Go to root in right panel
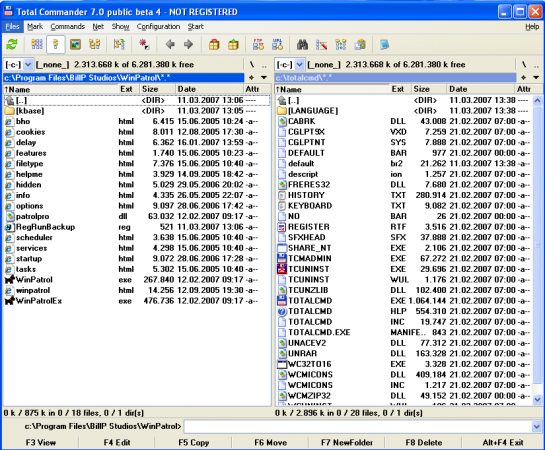545x450 pixels. pyautogui.click(x=524, y=65)
